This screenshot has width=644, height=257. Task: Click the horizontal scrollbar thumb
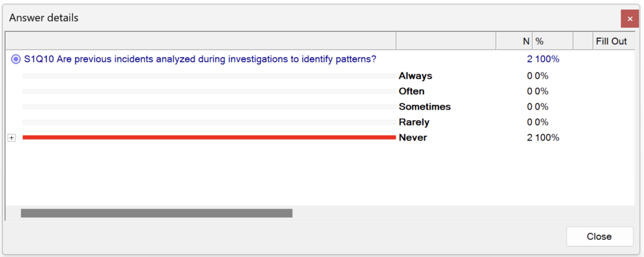pyautogui.click(x=157, y=213)
